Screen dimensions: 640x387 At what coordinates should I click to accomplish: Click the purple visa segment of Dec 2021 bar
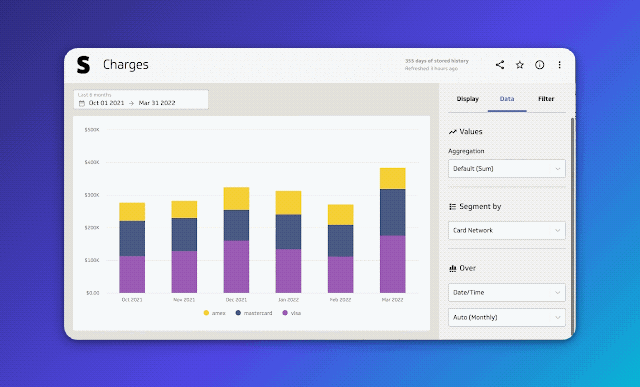[236, 267]
